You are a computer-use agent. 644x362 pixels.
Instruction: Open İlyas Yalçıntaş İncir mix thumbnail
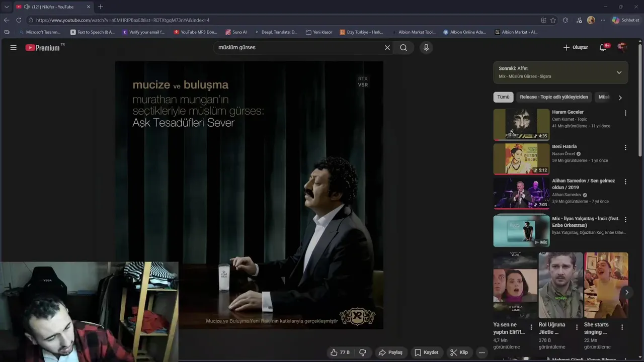click(521, 231)
